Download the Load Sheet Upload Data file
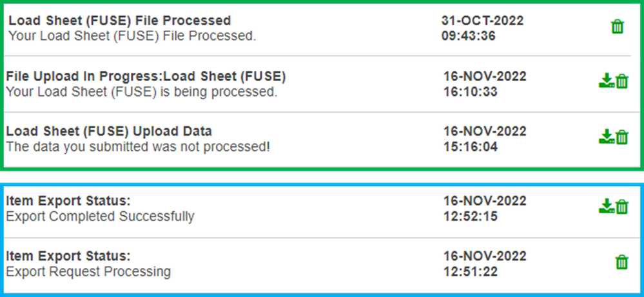Screen dimensions: 644x297 (605, 137)
